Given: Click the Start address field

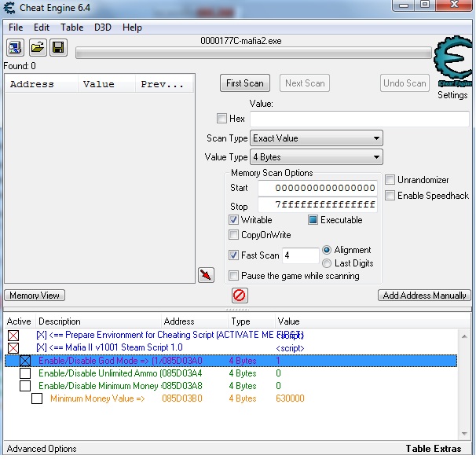Looking at the screenshot, I should click(x=317, y=188).
